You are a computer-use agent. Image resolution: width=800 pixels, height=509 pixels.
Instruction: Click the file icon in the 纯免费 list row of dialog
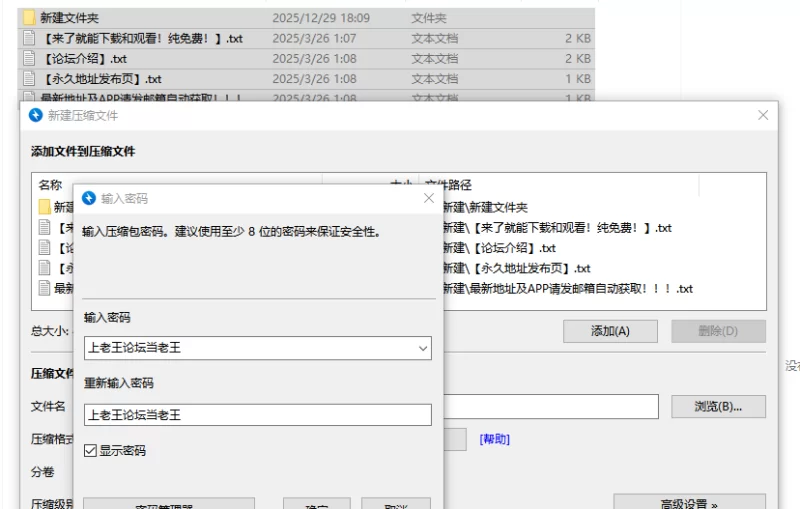(x=44, y=227)
